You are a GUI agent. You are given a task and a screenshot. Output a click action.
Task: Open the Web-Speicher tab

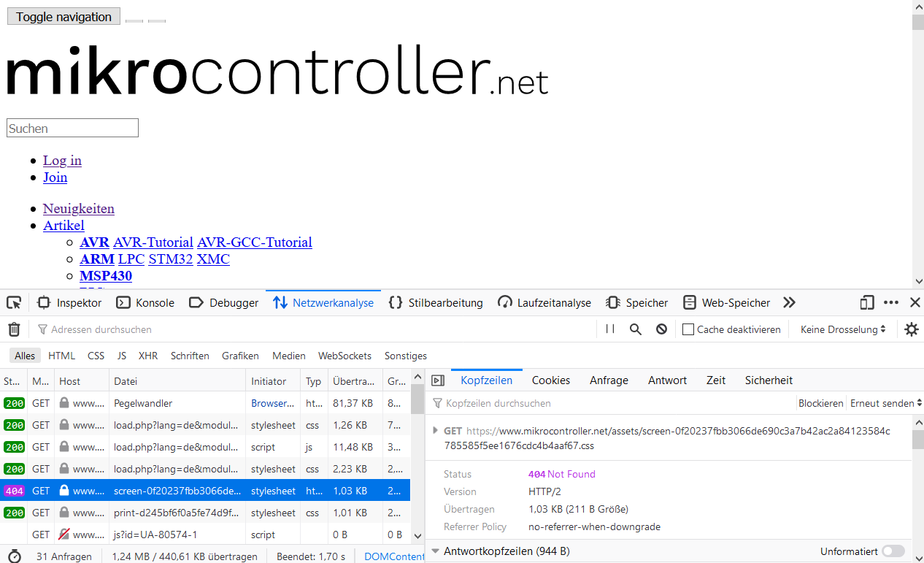coord(727,302)
